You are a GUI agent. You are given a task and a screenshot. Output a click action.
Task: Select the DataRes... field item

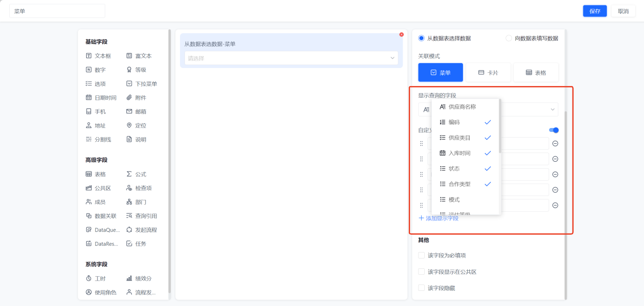coord(101,243)
